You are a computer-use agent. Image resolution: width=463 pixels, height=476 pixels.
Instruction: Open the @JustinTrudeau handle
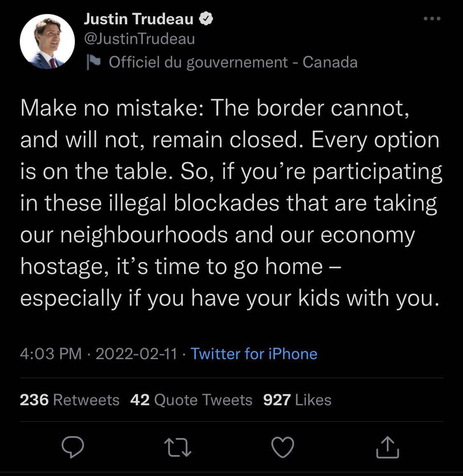[140, 39]
